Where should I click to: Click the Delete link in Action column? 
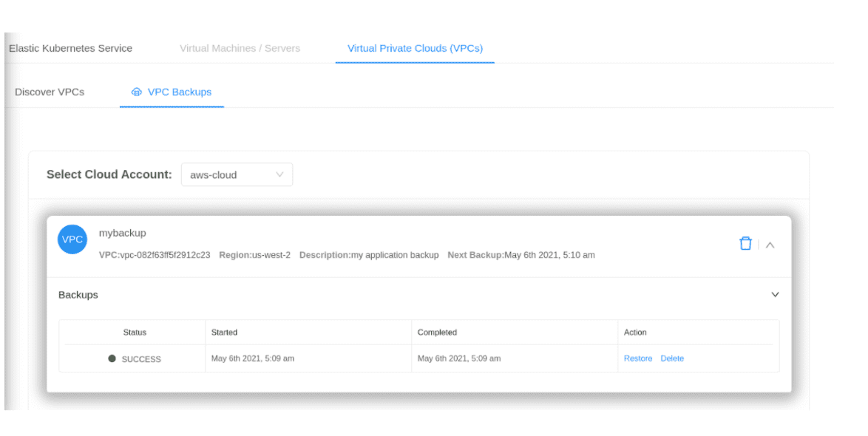[672, 358]
